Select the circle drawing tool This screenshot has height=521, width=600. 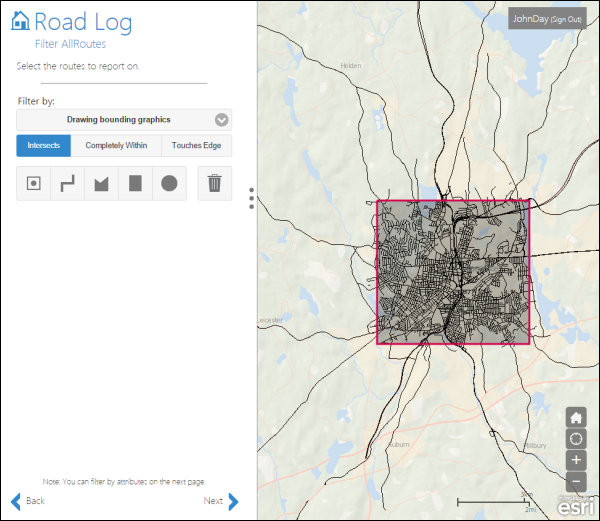pos(170,184)
